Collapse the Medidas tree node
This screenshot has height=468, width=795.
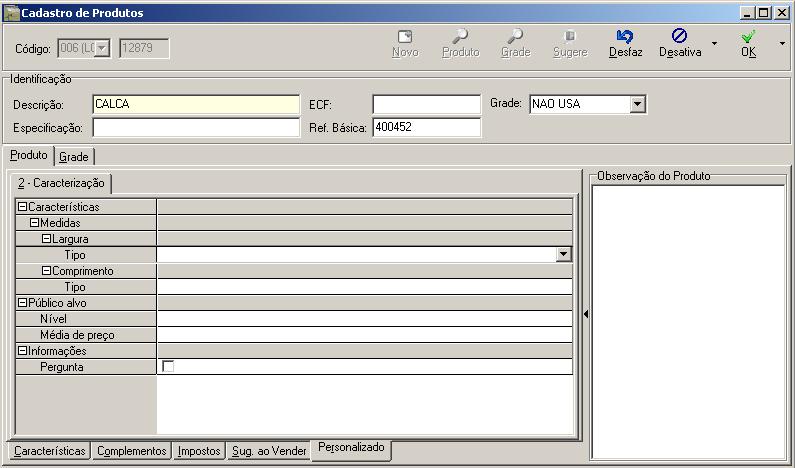pyautogui.click(x=34, y=223)
